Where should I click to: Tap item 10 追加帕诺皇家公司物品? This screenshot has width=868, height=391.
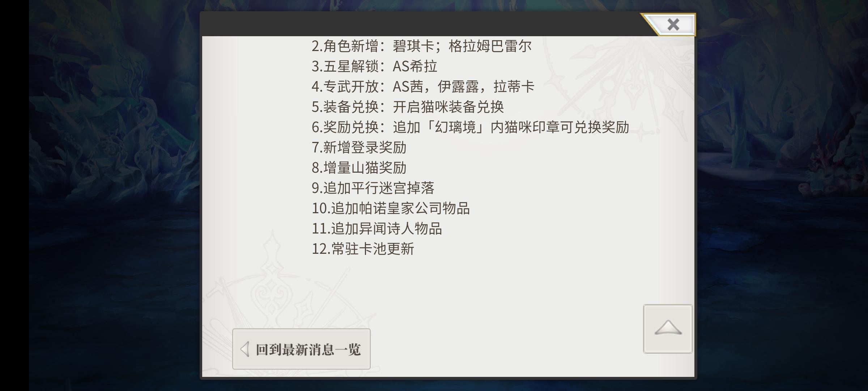[x=391, y=208]
